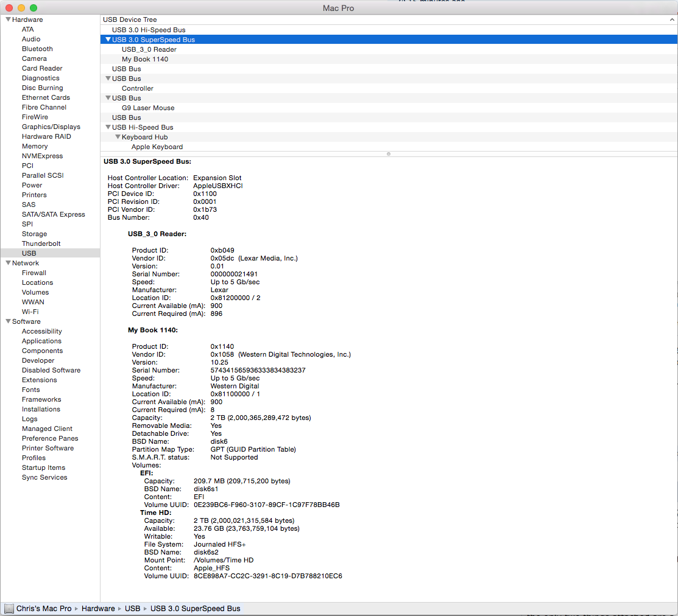Select Wi-Fi in the sidebar

pos(30,312)
